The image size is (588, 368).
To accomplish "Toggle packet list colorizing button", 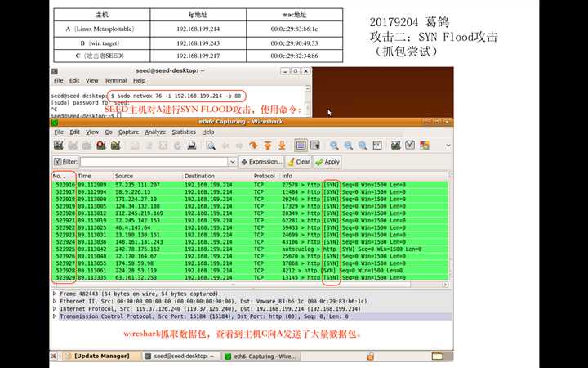I will pos(301,146).
